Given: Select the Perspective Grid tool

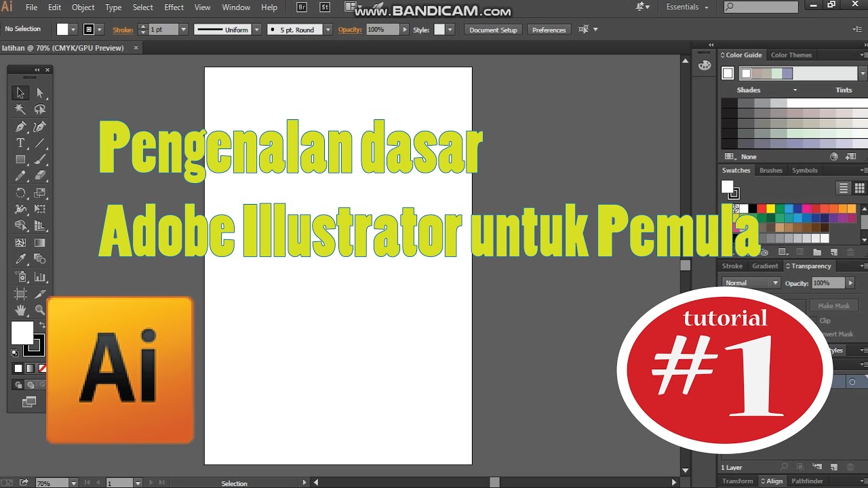Looking at the screenshot, I should [40, 226].
